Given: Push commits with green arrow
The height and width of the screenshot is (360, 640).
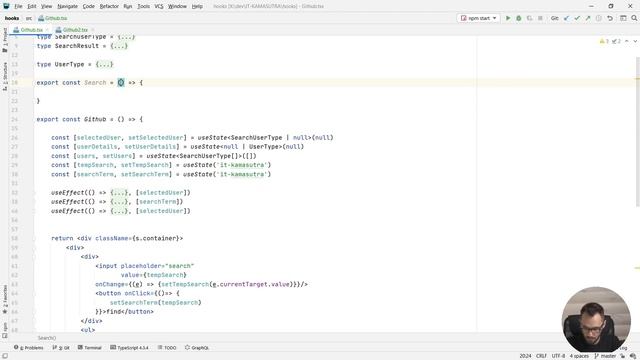Looking at the screenshot, I should point(588,18).
